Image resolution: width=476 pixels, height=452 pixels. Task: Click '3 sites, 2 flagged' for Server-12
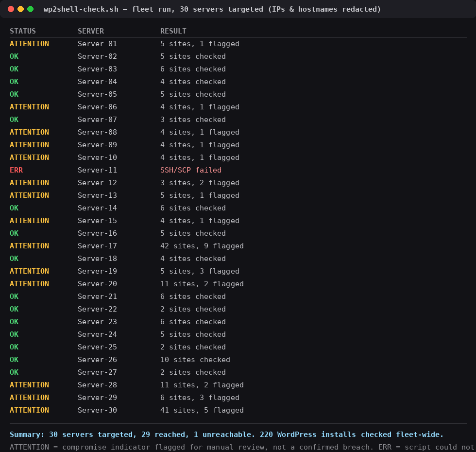pos(200,183)
